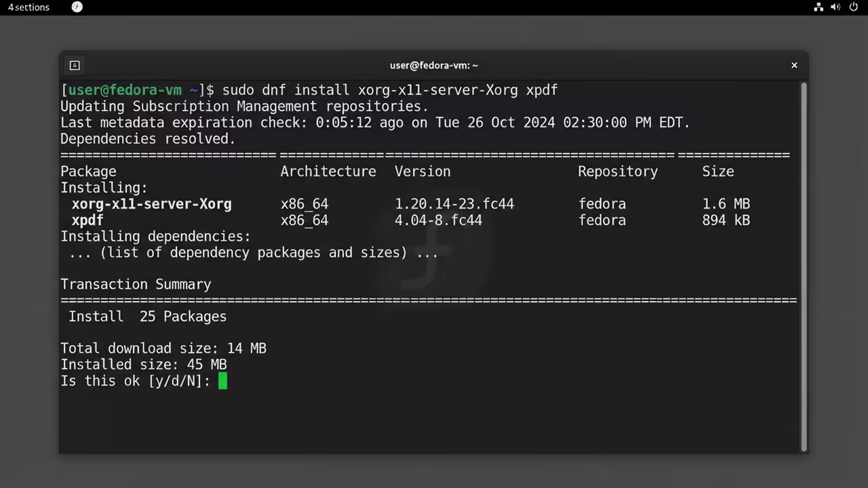The image size is (868, 488).
Task: Click the 'Repository' column header
Action: click(x=618, y=171)
